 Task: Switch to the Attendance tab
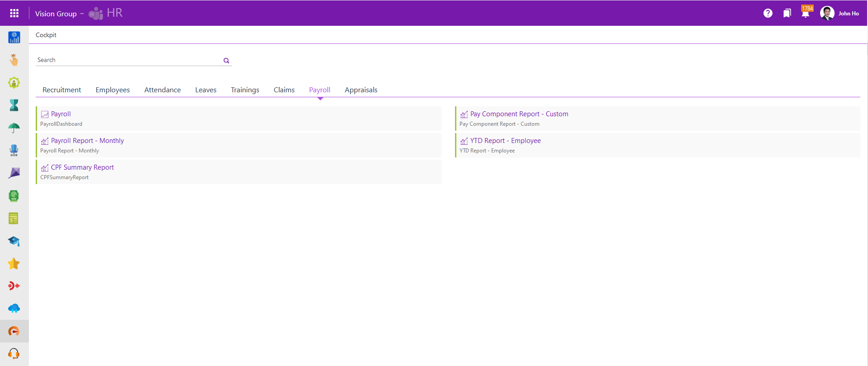coord(162,90)
